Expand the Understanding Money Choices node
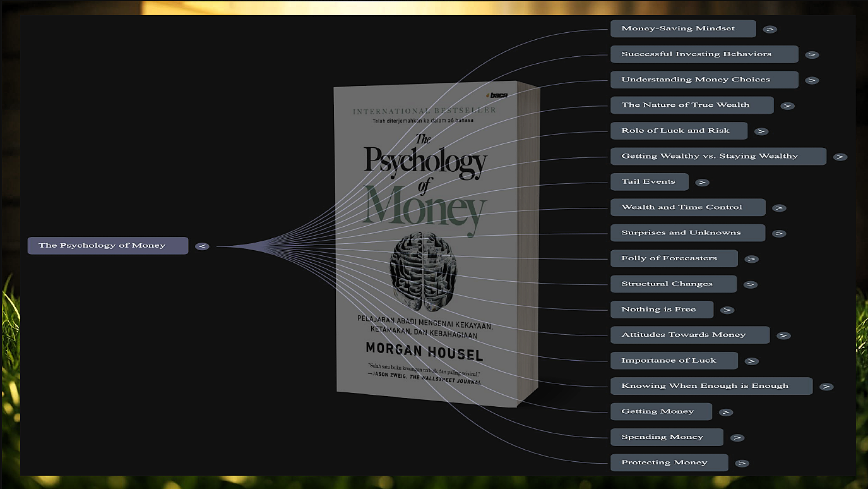Viewport: 868px width, 489px height. click(812, 80)
